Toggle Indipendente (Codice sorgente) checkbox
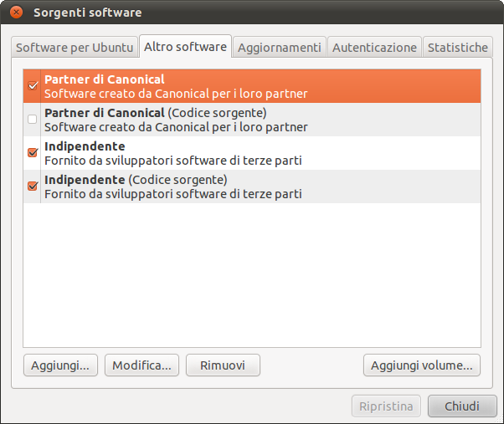Screen dimensions: 504x424 click(33, 186)
